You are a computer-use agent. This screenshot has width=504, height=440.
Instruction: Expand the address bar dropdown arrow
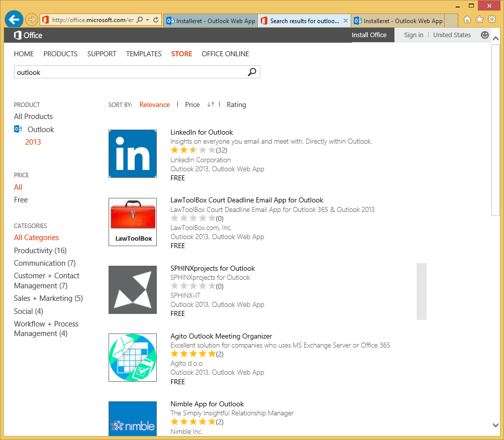click(x=147, y=21)
